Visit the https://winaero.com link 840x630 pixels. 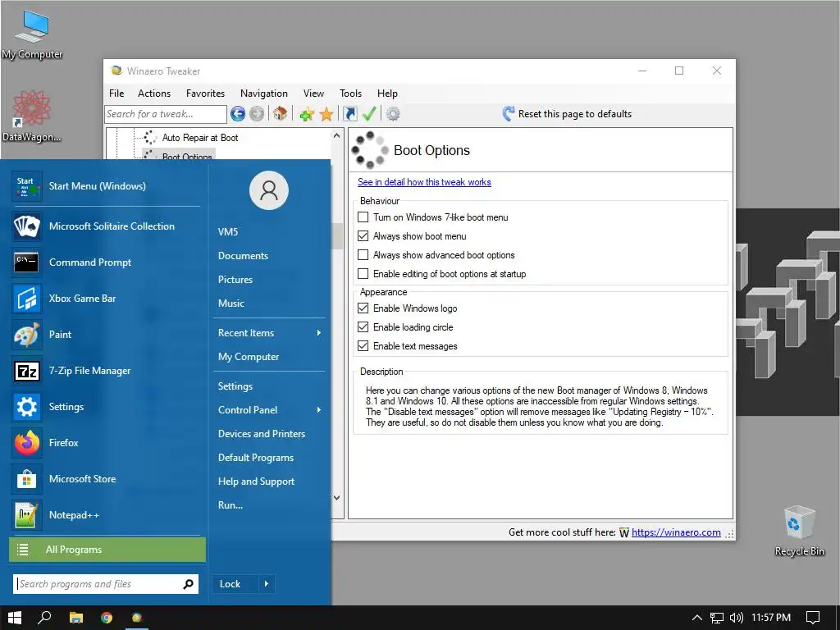pyautogui.click(x=676, y=532)
